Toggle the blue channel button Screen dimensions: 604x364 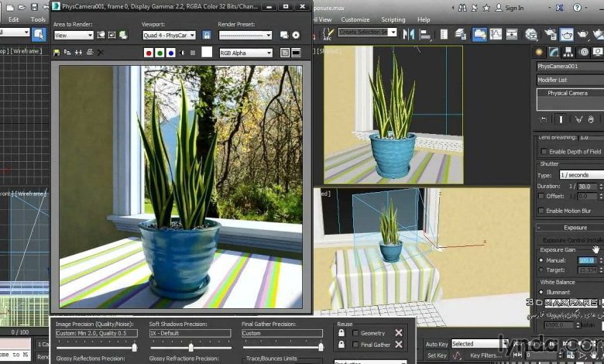170,53
